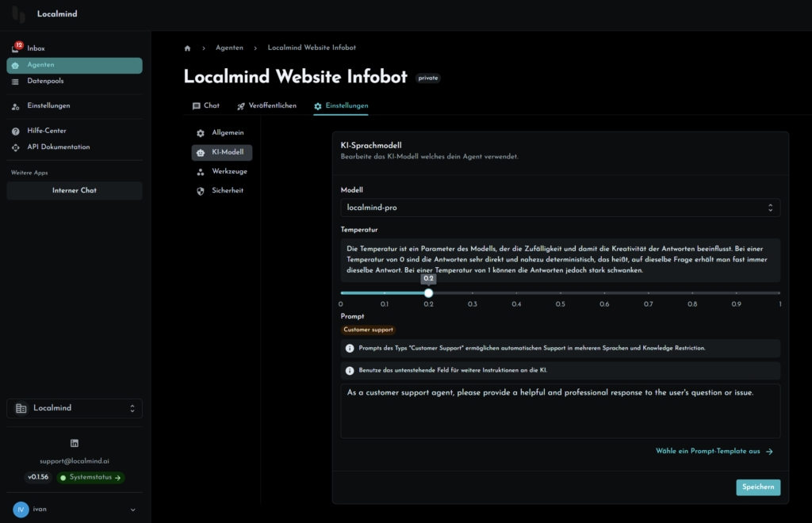
Task: Open the Modell dropdown localmind-pro
Action: tap(561, 208)
